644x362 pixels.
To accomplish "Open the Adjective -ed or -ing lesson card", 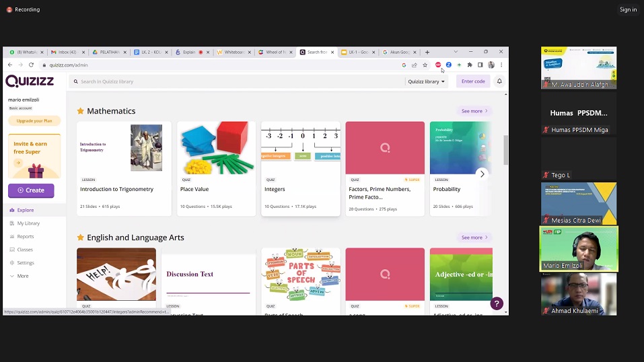I will (x=461, y=281).
